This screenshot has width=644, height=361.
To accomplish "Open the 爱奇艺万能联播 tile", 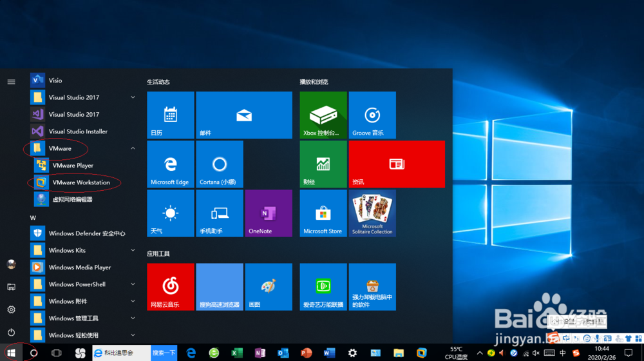I will pos(323,287).
